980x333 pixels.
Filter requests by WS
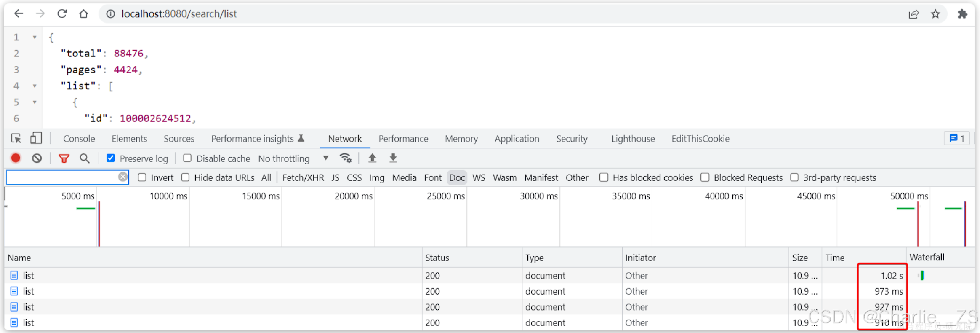(x=479, y=178)
